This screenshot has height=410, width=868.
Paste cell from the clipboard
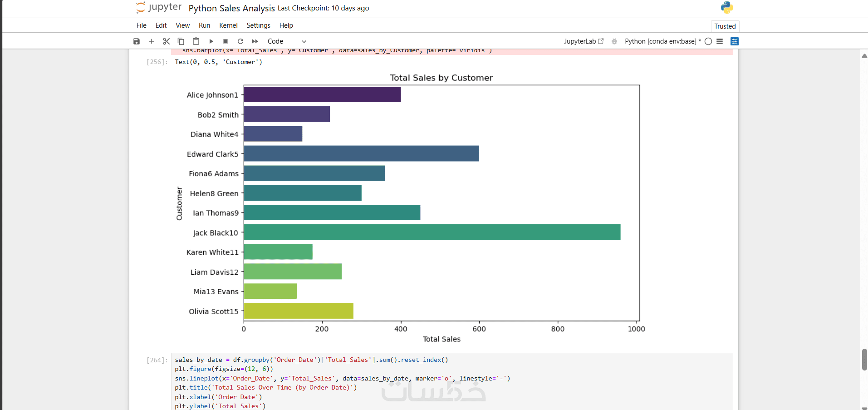[196, 41]
